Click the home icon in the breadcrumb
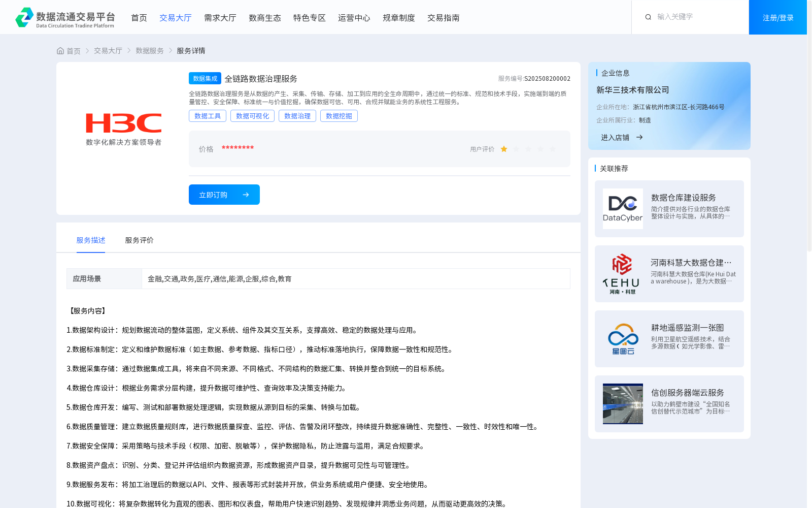 point(60,51)
